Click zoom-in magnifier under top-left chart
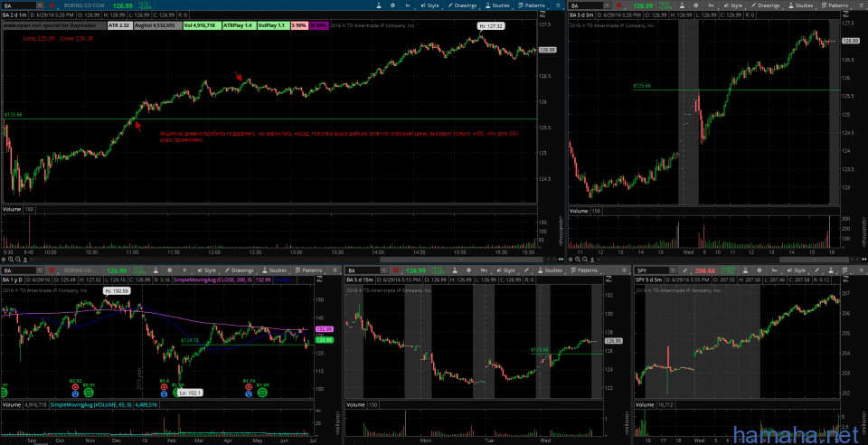The width and height of the screenshot is (868, 445). pyautogui.click(x=11, y=259)
